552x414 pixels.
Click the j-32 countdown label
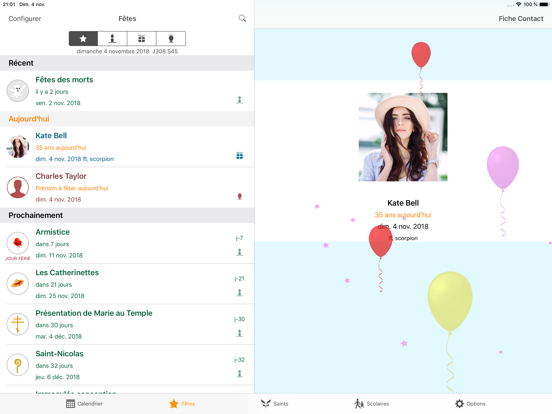click(x=239, y=360)
